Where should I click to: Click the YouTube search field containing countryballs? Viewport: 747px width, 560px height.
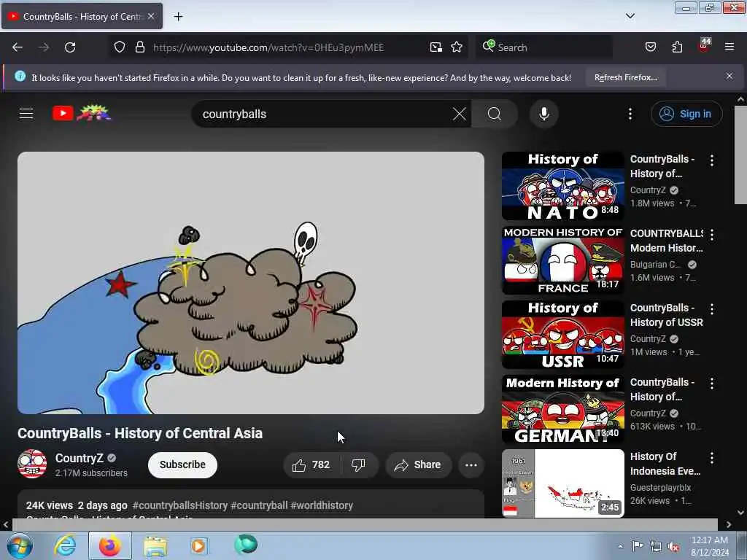[324, 114]
